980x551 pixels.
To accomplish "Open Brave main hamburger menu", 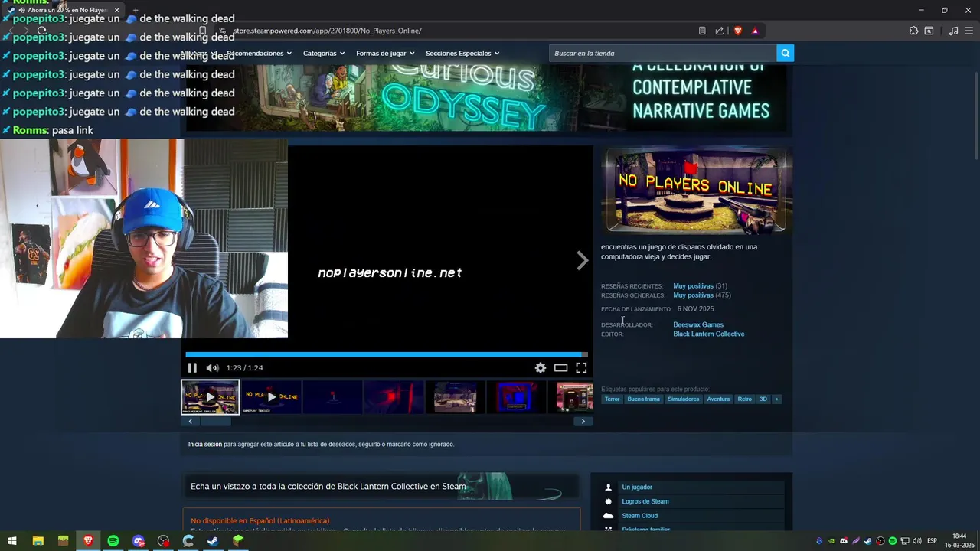I will [x=969, y=31].
